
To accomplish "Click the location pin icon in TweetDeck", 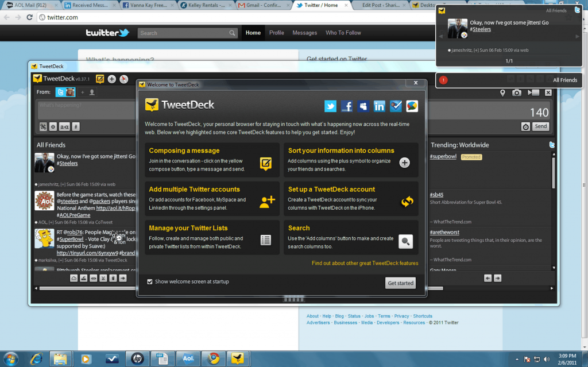I will (x=502, y=92).
